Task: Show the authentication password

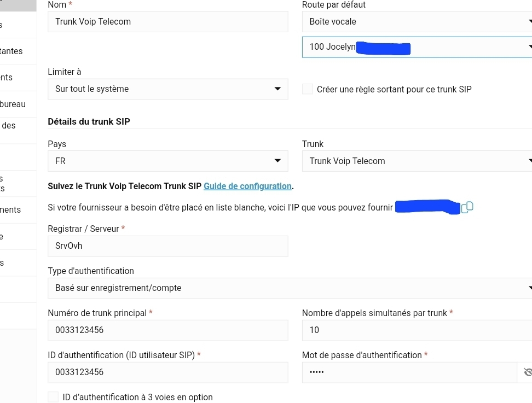Action: [527, 372]
